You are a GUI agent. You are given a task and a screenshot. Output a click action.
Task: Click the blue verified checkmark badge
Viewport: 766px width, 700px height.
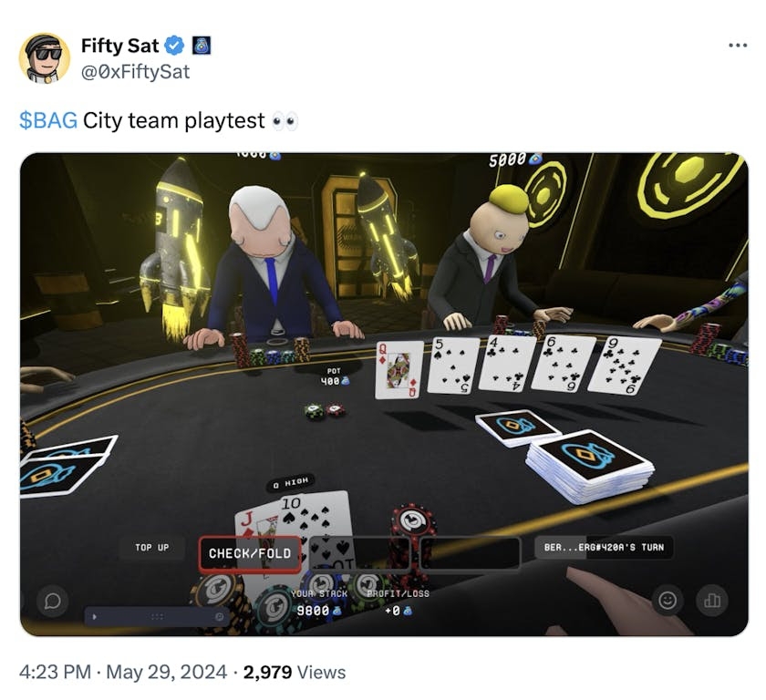pyautogui.click(x=174, y=46)
